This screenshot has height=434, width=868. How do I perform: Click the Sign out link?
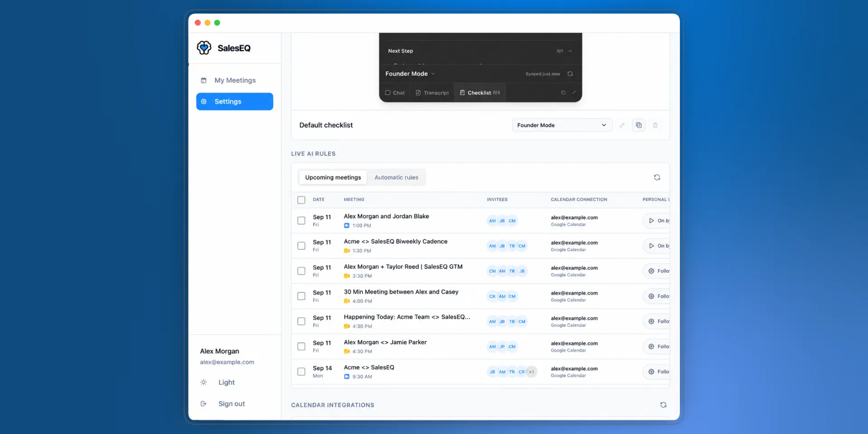tap(231, 404)
